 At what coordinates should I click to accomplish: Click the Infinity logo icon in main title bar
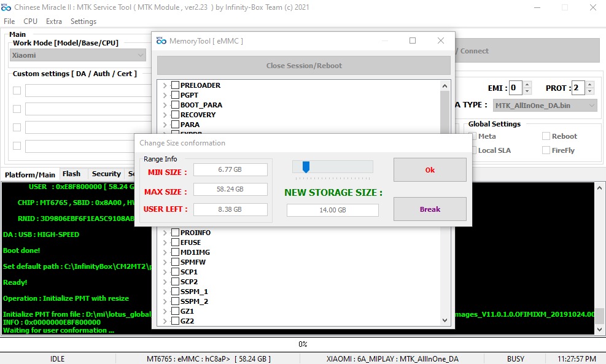[6, 7]
